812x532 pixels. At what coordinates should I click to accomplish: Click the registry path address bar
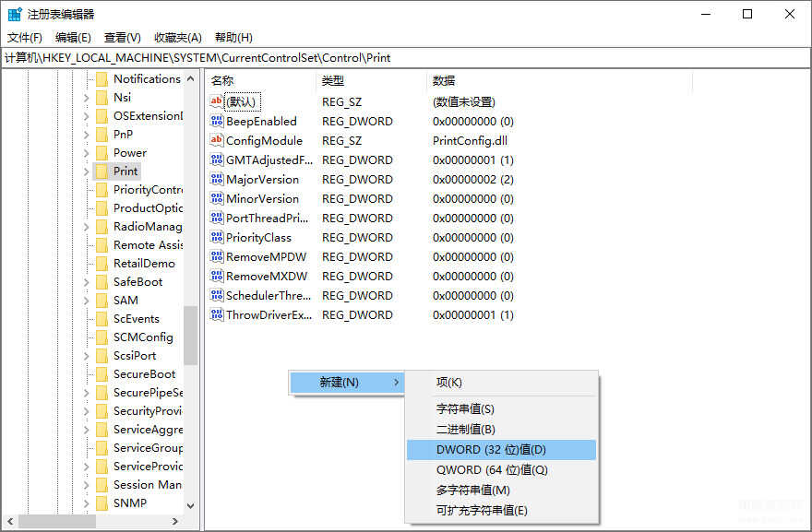(406, 58)
